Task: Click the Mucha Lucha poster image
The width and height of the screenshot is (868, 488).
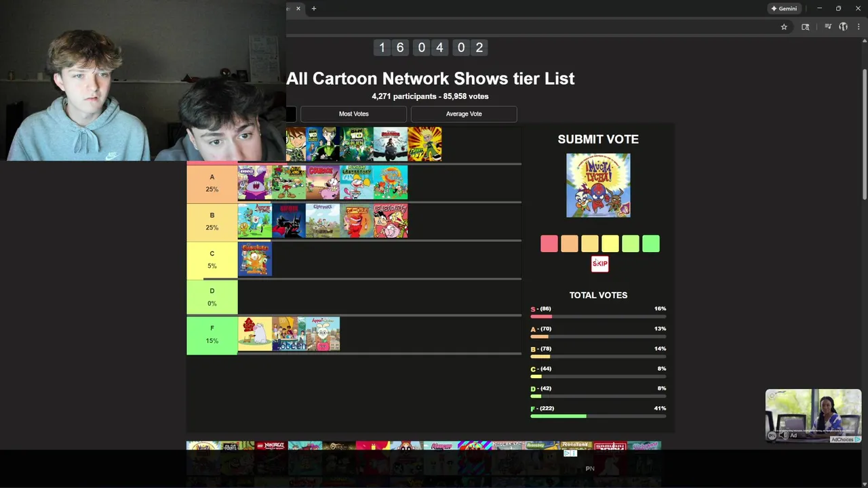Action: click(x=598, y=185)
